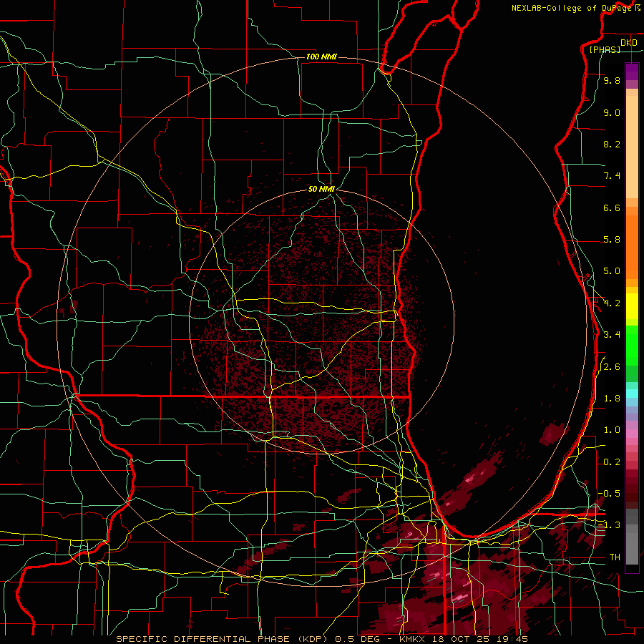
Task: Click the 50 NMI range ring label
Action: pos(321,189)
